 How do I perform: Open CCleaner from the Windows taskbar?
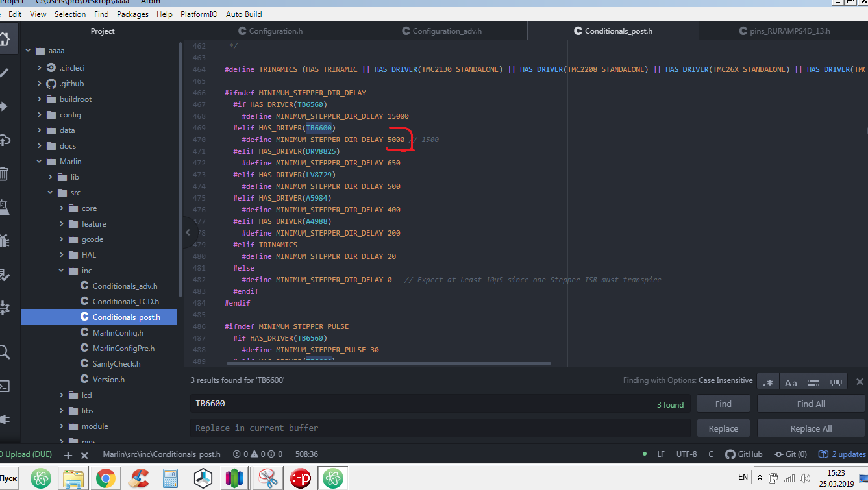(138, 479)
